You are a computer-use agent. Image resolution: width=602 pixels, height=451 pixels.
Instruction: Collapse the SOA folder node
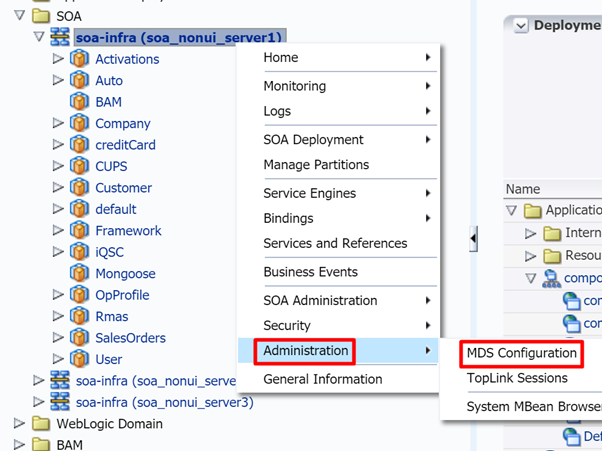point(19,15)
